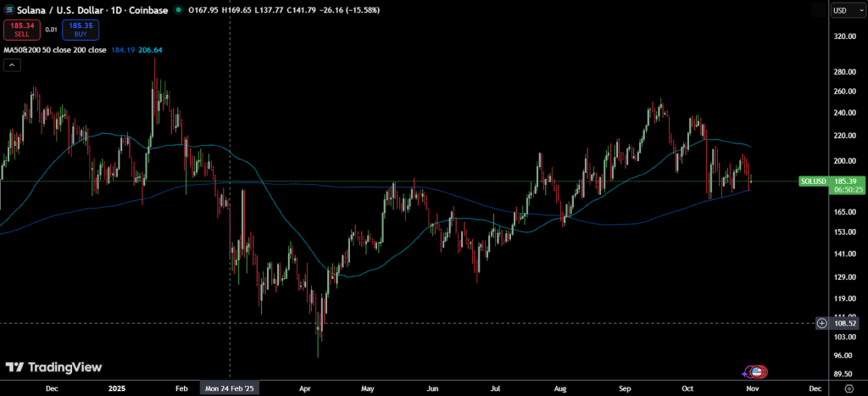Click the purple sparkle event icon
The width and height of the screenshot is (868, 396).
(x=746, y=372)
